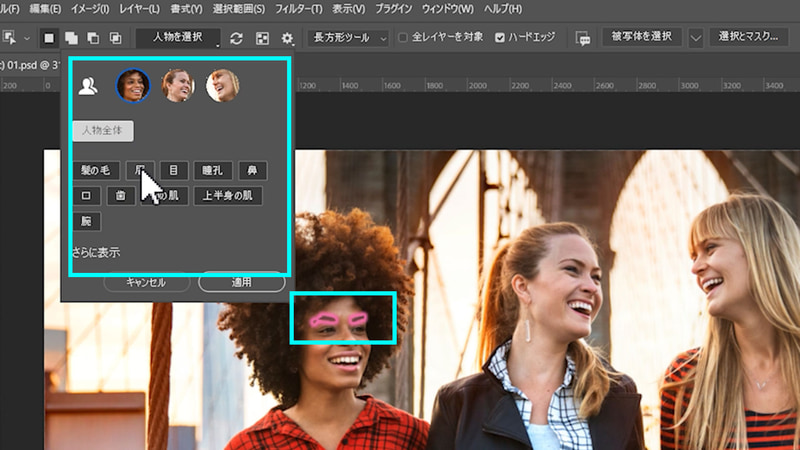Image resolution: width=800 pixels, height=450 pixels.
Task: Open the tool preset picker arrow
Action: (x=27, y=38)
